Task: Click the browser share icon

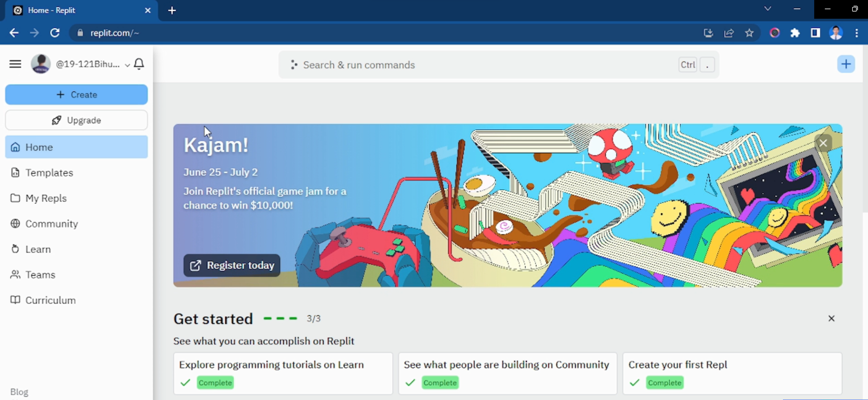Action: 729,33
